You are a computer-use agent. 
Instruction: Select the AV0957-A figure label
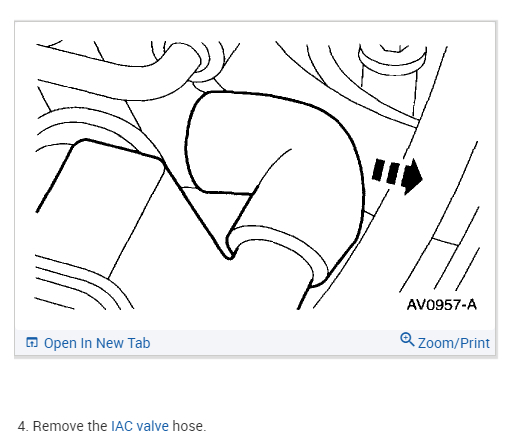point(442,304)
